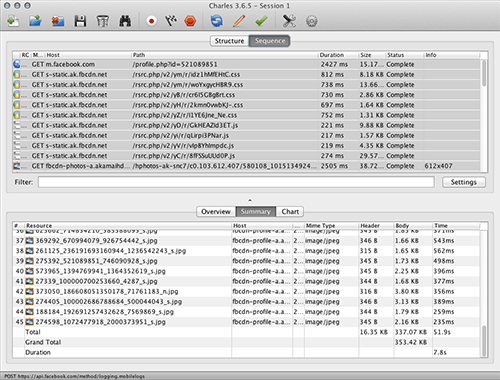
Task: Click CSS icon on cr6ISGBgBrt.css row
Action: 17,95
